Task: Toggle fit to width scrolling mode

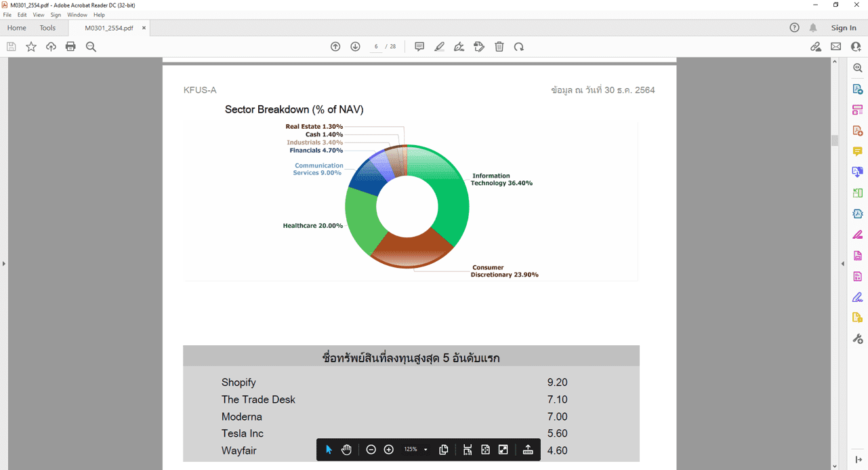Action: click(x=468, y=450)
